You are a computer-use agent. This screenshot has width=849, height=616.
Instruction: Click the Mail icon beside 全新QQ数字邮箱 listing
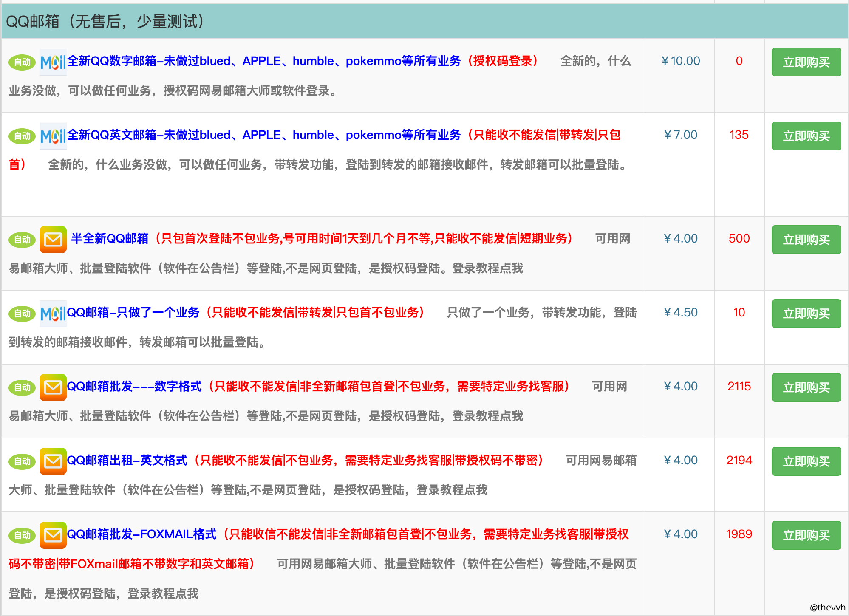53,62
